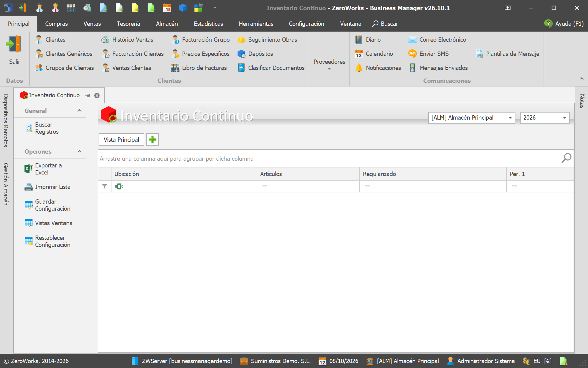The width and height of the screenshot is (588, 368).
Task: Click Buscar Registros in sidebar
Action: 42,128
